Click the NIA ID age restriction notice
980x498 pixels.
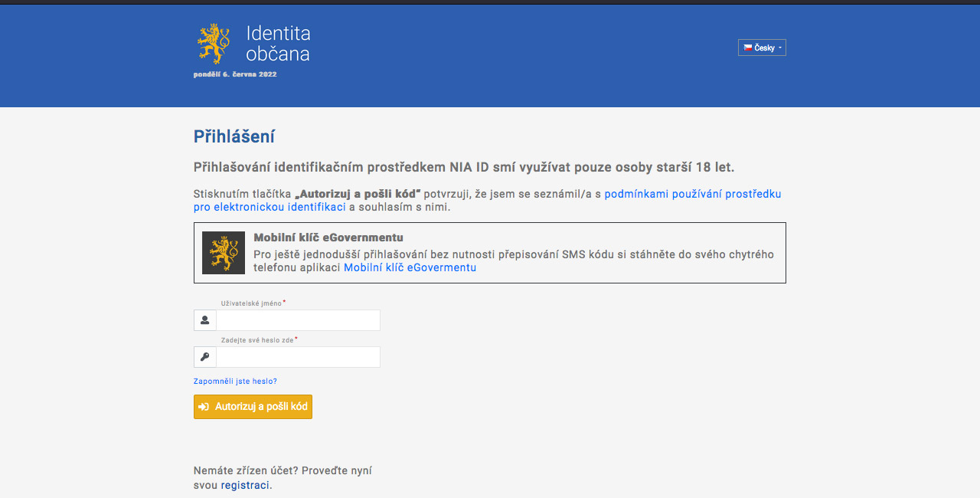pyautogui.click(x=464, y=167)
